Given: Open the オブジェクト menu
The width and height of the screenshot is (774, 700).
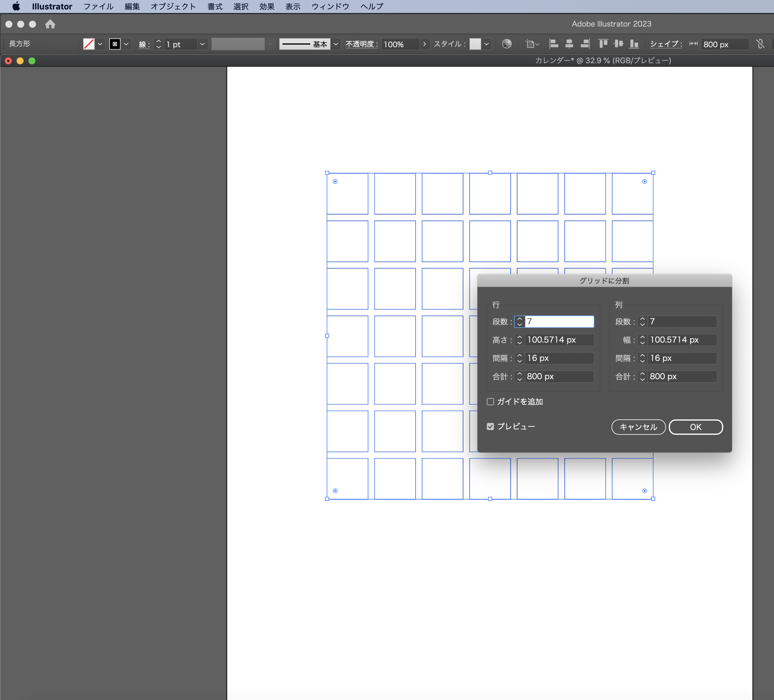Looking at the screenshot, I should click(x=173, y=6).
